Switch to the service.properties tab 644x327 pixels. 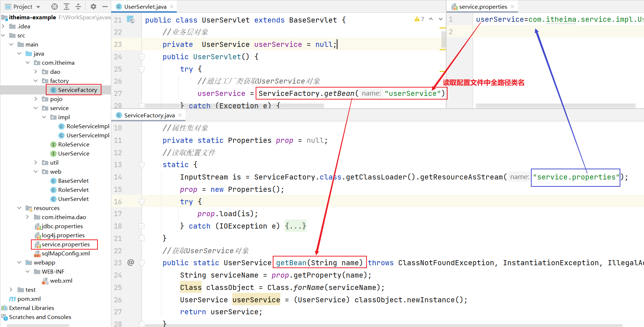pos(483,7)
